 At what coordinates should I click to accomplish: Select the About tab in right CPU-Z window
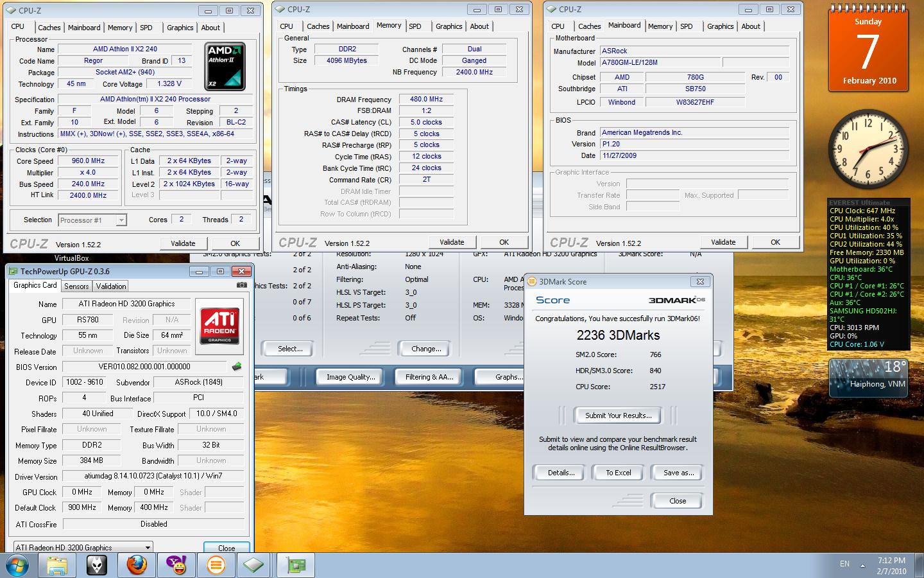coord(751,26)
